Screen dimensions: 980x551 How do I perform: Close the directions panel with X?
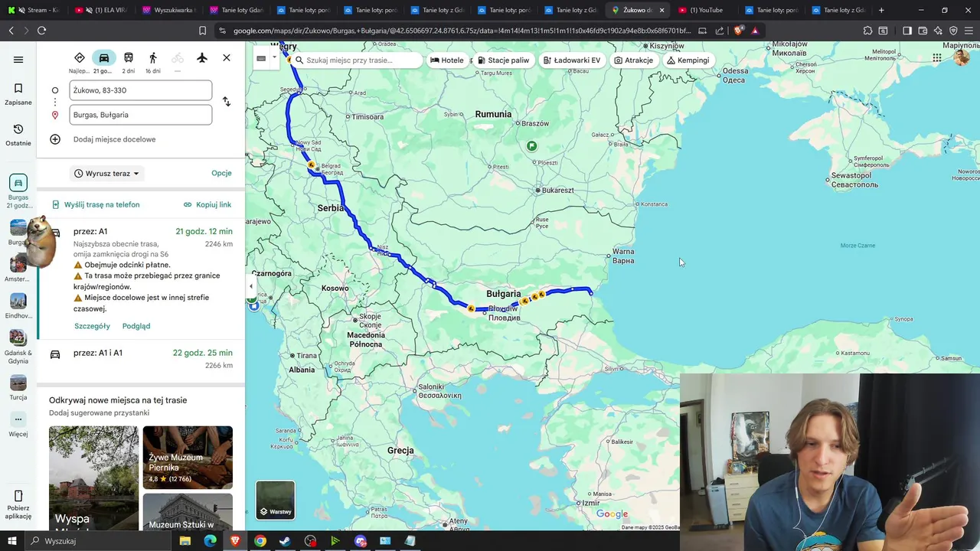click(227, 58)
